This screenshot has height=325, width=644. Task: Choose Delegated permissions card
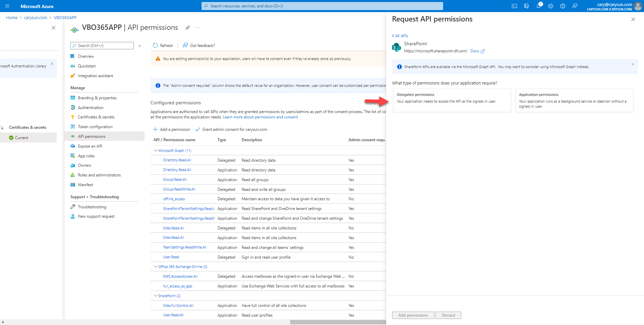pos(452,100)
